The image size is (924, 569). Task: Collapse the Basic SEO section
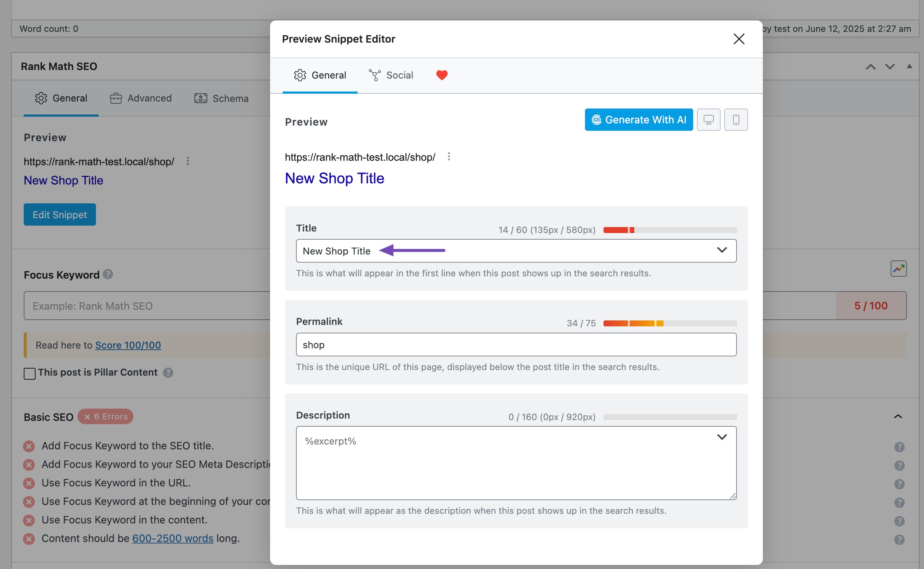pos(898,417)
